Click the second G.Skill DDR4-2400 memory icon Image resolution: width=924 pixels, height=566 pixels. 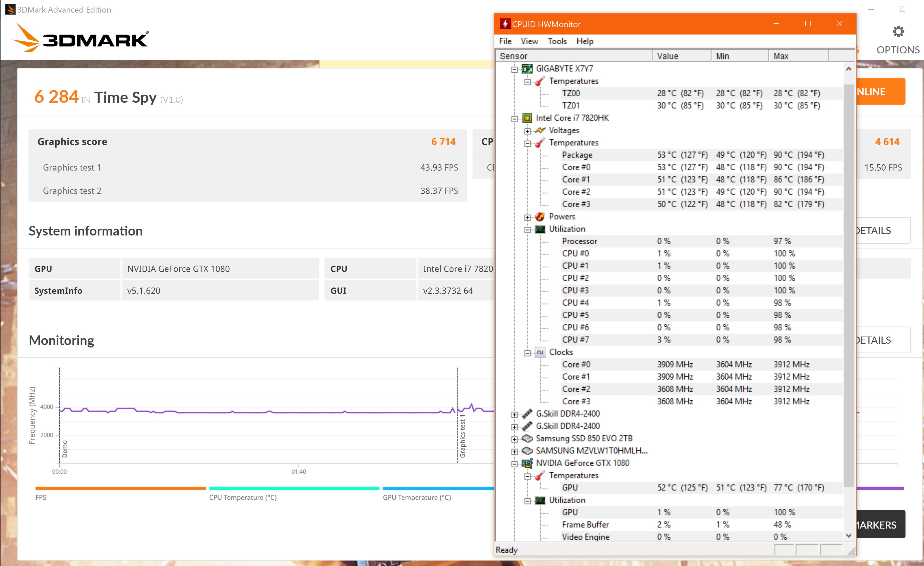point(527,426)
